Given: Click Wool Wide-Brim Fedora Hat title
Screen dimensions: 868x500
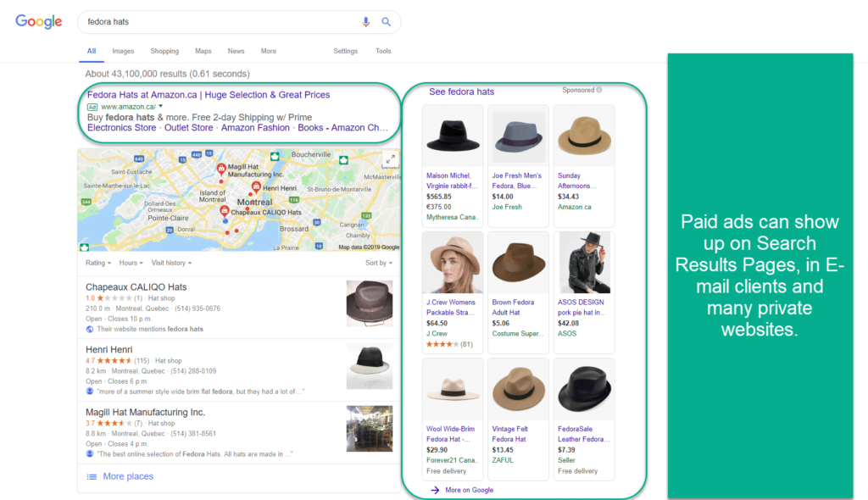Looking at the screenshot, I should point(450,434).
